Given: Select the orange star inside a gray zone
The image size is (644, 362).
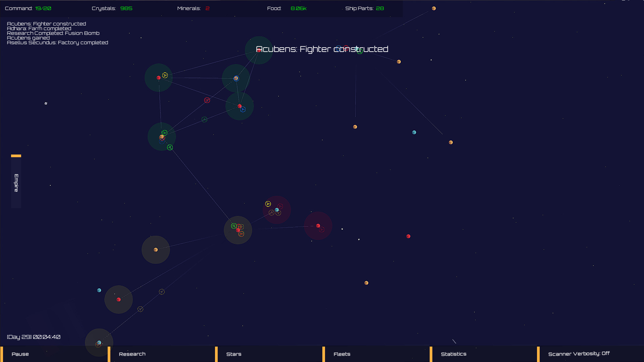Looking at the screenshot, I should click(156, 250).
